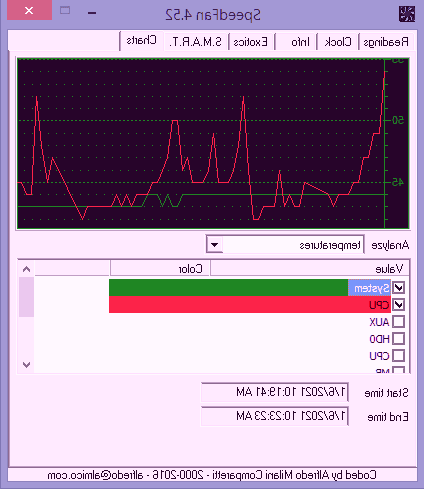Pick the green System color swatch
Screen dimensions: 424x489
229,288
